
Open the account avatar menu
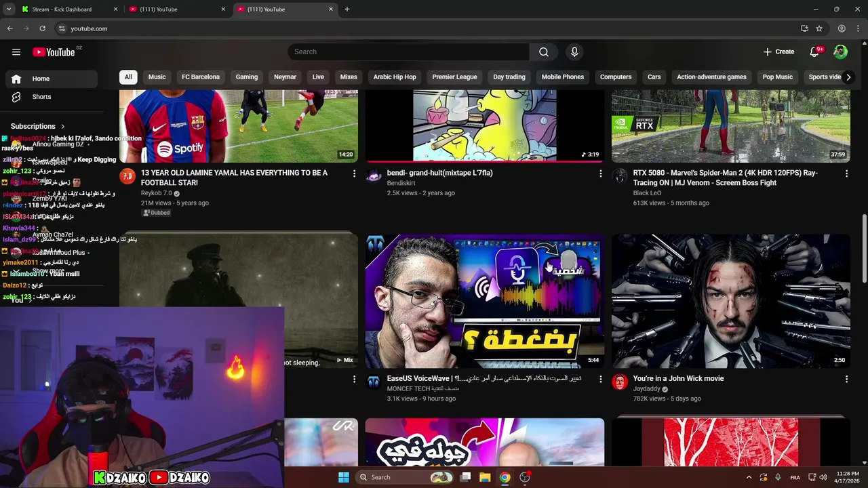point(840,52)
